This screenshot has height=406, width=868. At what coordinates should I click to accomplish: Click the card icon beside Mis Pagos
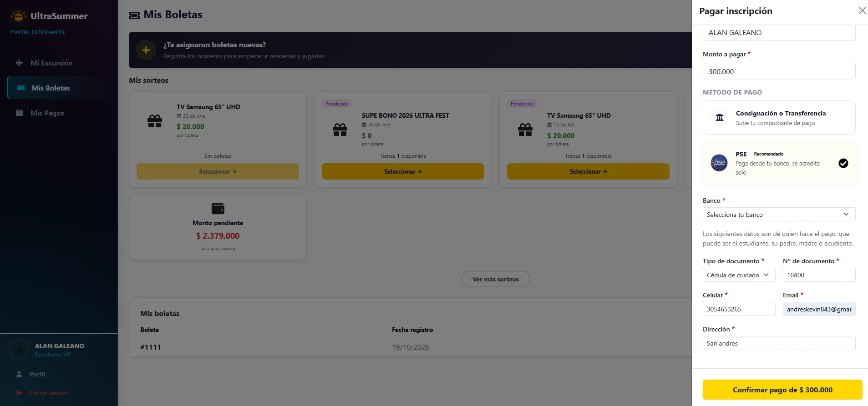click(x=20, y=113)
